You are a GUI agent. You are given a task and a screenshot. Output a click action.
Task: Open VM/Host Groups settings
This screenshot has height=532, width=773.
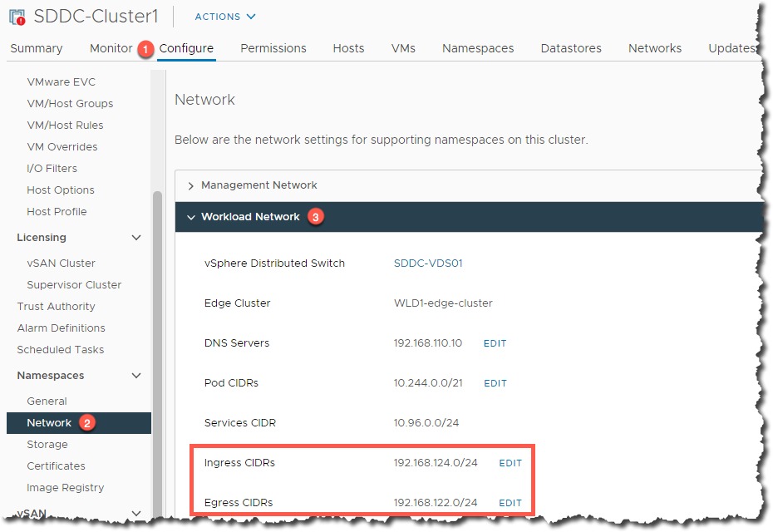point(70,104)
